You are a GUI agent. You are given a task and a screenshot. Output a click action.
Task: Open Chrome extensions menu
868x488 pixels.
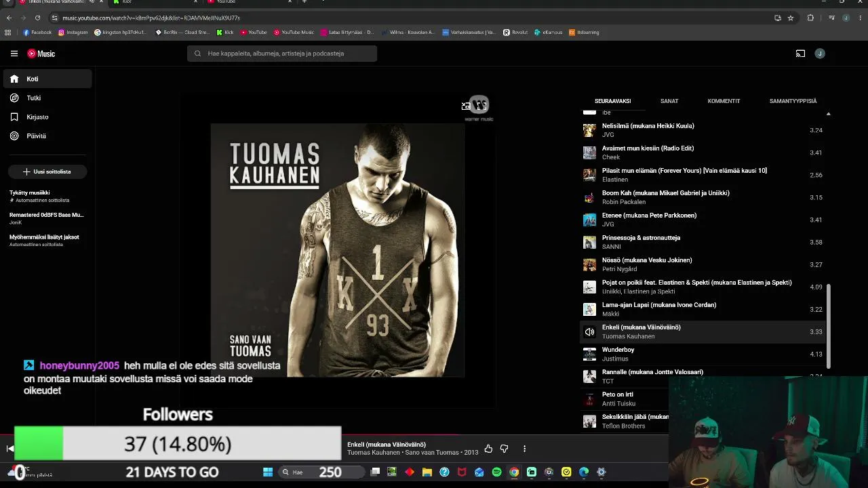(x=810, y=18)
